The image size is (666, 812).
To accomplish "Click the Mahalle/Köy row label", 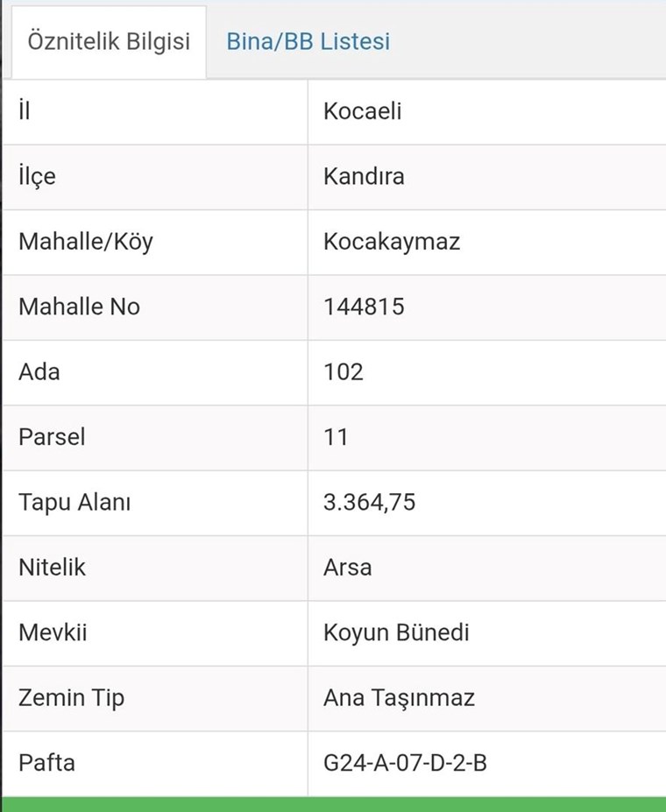I will click(x=86, y=242).
